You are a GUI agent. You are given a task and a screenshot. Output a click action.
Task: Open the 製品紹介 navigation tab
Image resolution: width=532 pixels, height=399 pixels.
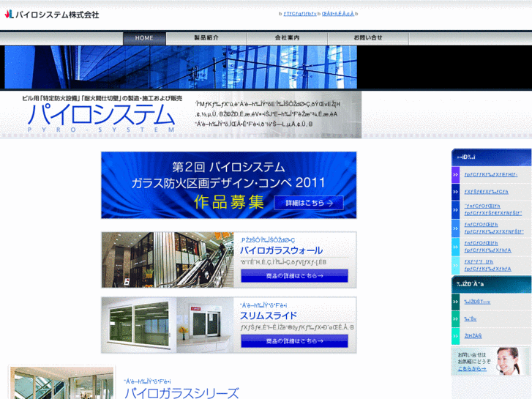206,38
